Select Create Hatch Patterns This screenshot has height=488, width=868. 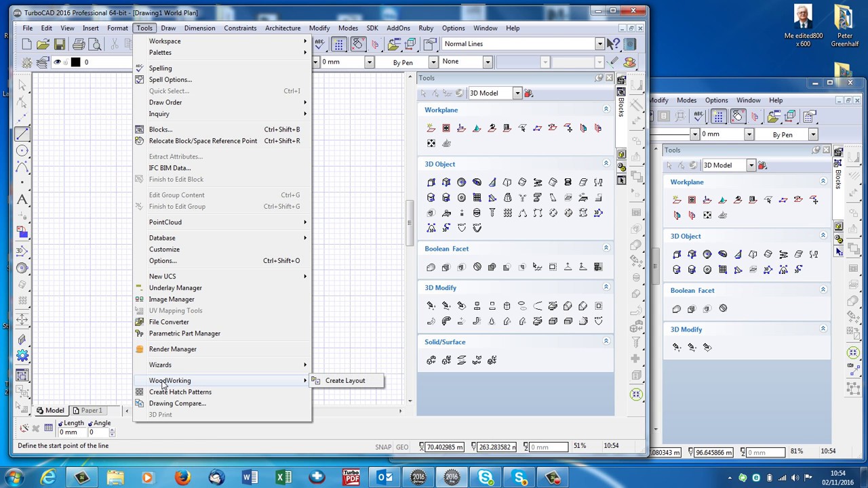(222, 392)
